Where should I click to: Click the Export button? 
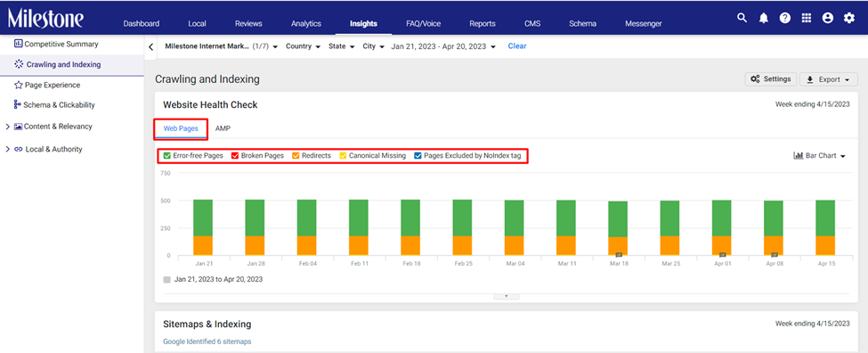click(x=829, y=80)
